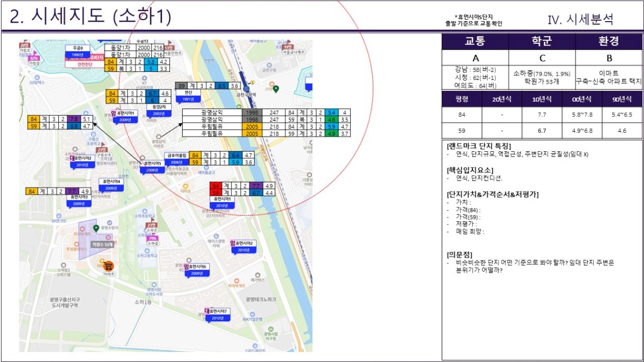The width and height of the screenshot is (644, 362).
Task: Click the slide title 2. 시세지도 (소하1)
Action: pos(91,17)
